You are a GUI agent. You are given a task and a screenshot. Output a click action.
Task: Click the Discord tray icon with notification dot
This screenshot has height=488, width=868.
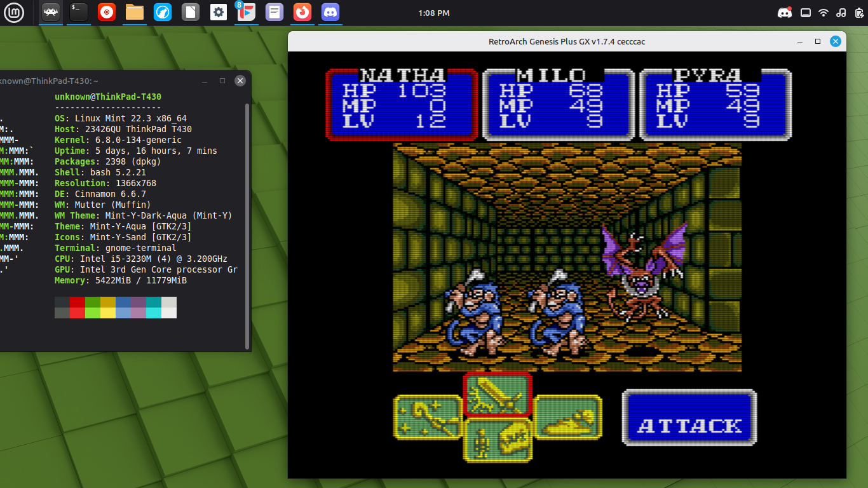pos(785,13)
